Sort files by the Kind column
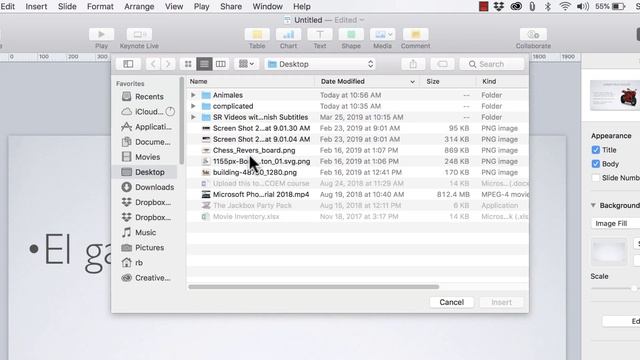 point(503,82)
